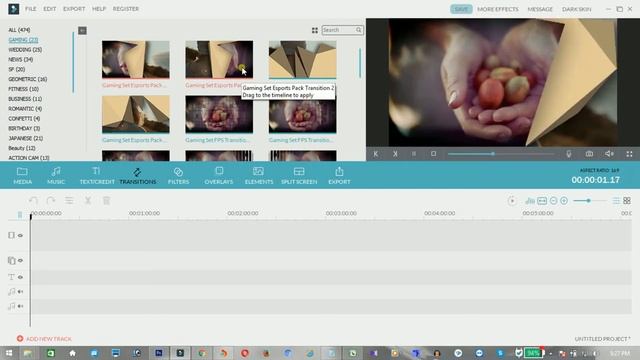Open the audio mixer icon

(x=530, y=201)
